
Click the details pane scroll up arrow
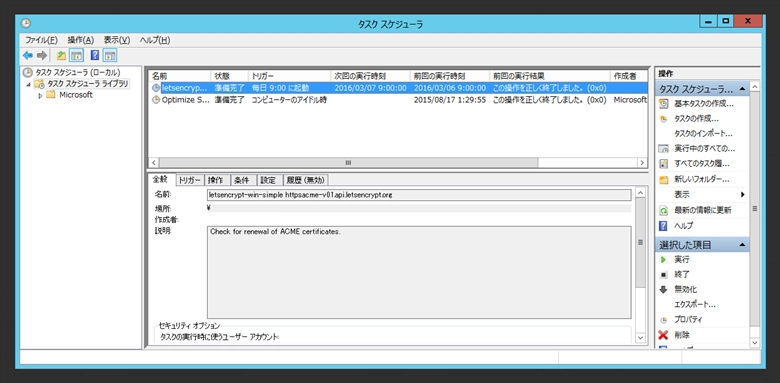point(641,192)
